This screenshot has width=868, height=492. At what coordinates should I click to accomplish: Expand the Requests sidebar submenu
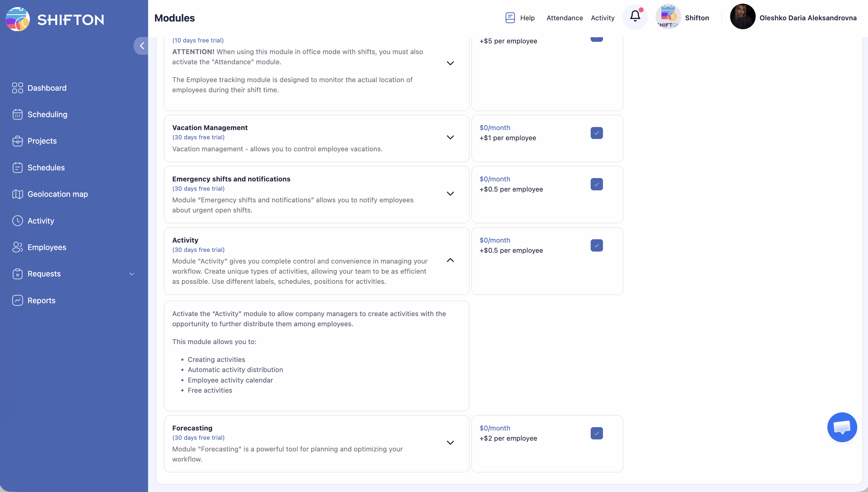(132, 274)
